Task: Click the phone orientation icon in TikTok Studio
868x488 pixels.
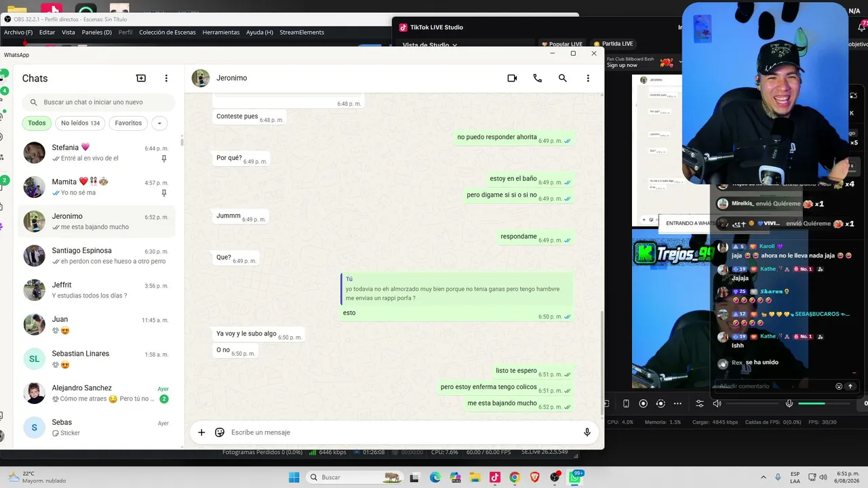Action: point(626,404)
